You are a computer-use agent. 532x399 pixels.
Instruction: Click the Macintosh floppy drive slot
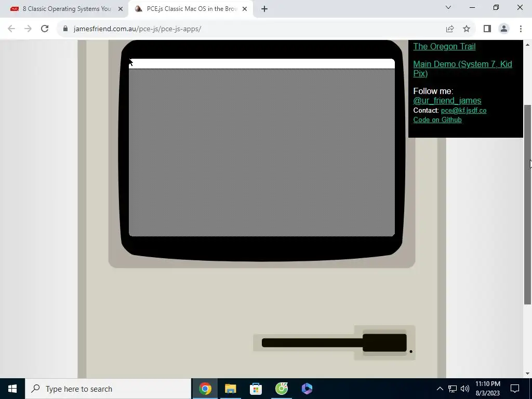coord(334,343)
